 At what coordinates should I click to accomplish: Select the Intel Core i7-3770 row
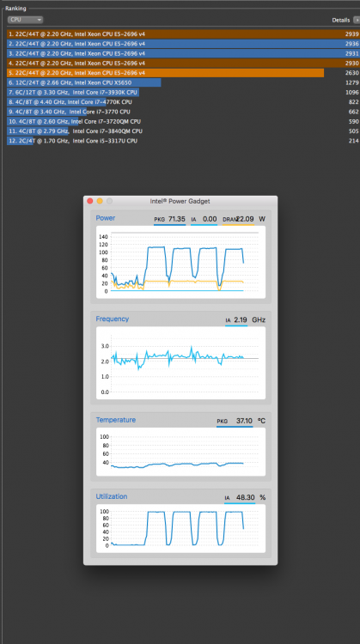(183, 112)
